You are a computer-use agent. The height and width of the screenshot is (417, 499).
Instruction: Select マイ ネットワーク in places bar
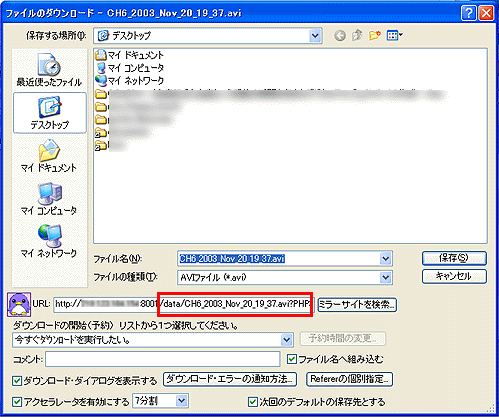[x=49, y=241]
